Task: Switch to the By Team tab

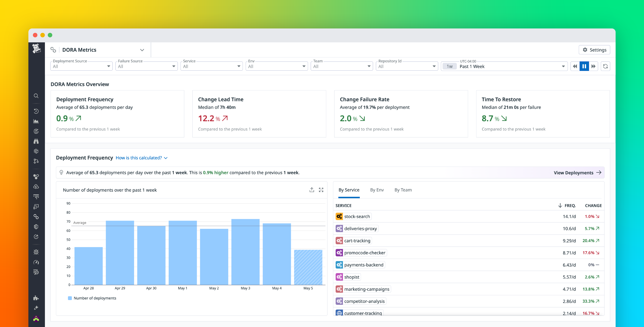Action: tap(403, 190)
